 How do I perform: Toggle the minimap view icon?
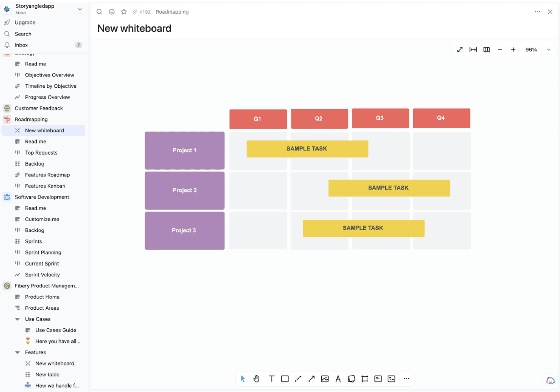[486, 50]
